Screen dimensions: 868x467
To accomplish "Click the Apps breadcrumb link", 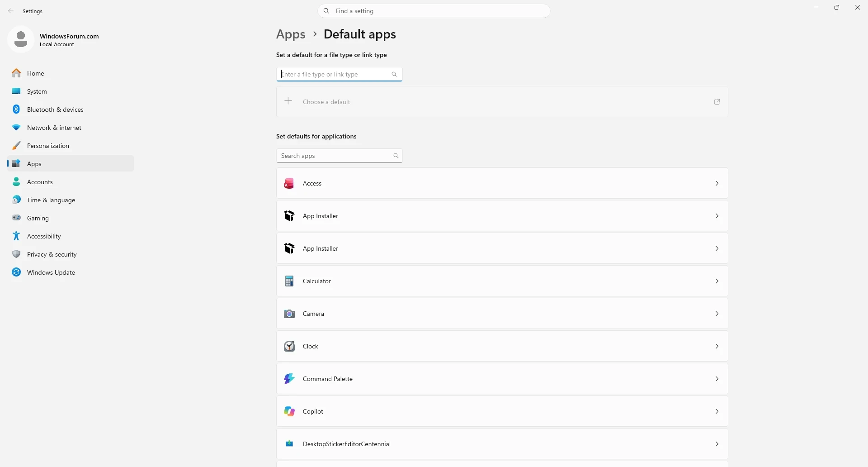I will click(x=291, y=34).
